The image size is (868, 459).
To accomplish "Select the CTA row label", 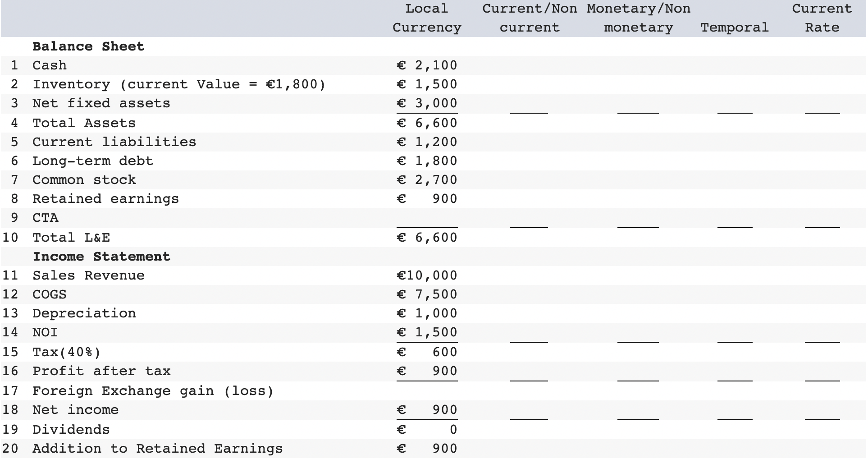I will (45, 217).
